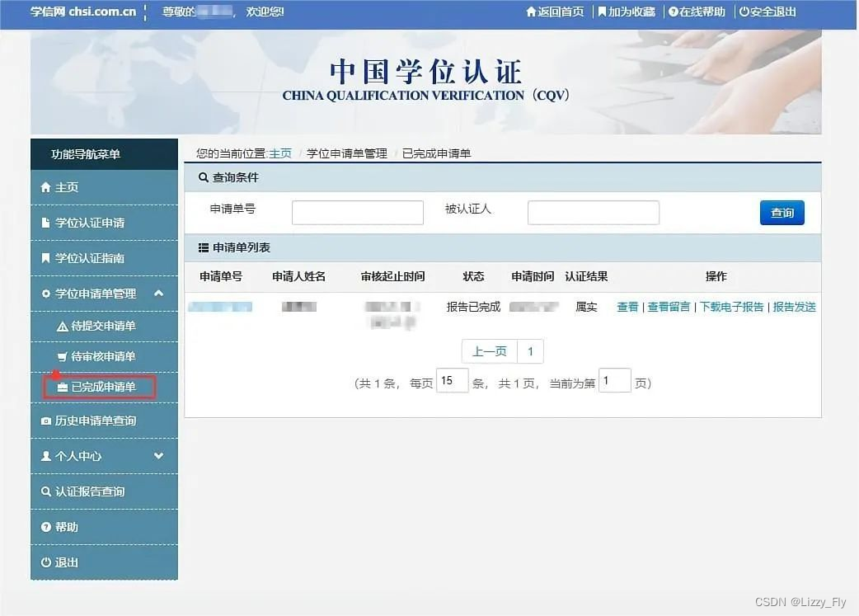This screenshot has width=859, height=616.
Task: Click 安全退出 in the top right corner
Action: [x=767, y=12]
